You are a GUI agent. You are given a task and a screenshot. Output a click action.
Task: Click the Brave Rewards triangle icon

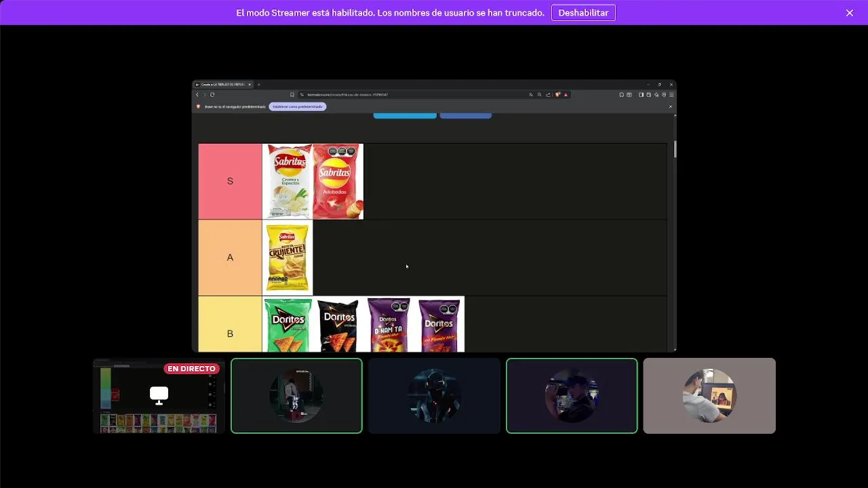click(x=566, y=95)
